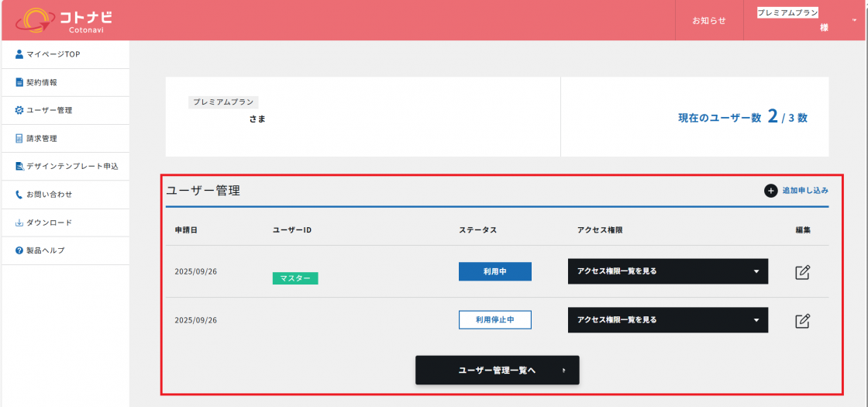Click edit icon for the master user row
Image resolution: width=868 pixels, height=407 pixels.
pyautogui.click(x=803, y=272)
